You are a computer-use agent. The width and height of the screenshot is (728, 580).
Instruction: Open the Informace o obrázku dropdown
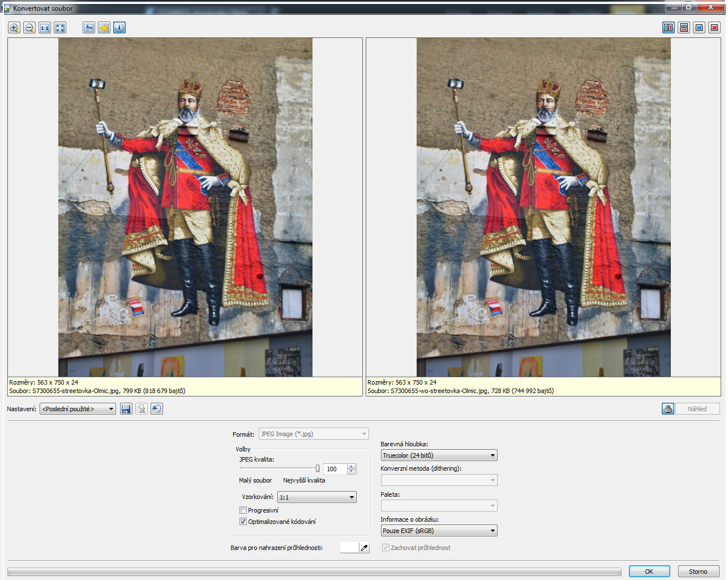(439, 531)
